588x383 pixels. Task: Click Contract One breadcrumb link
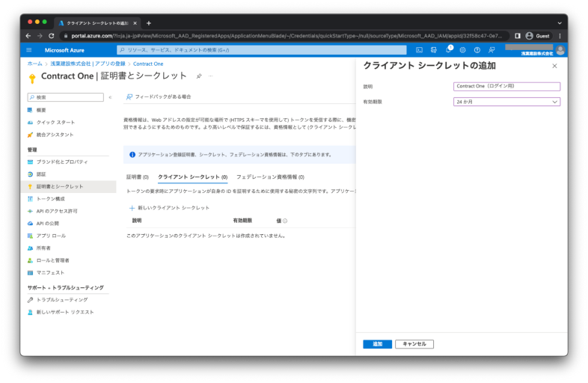pos(148,64)
